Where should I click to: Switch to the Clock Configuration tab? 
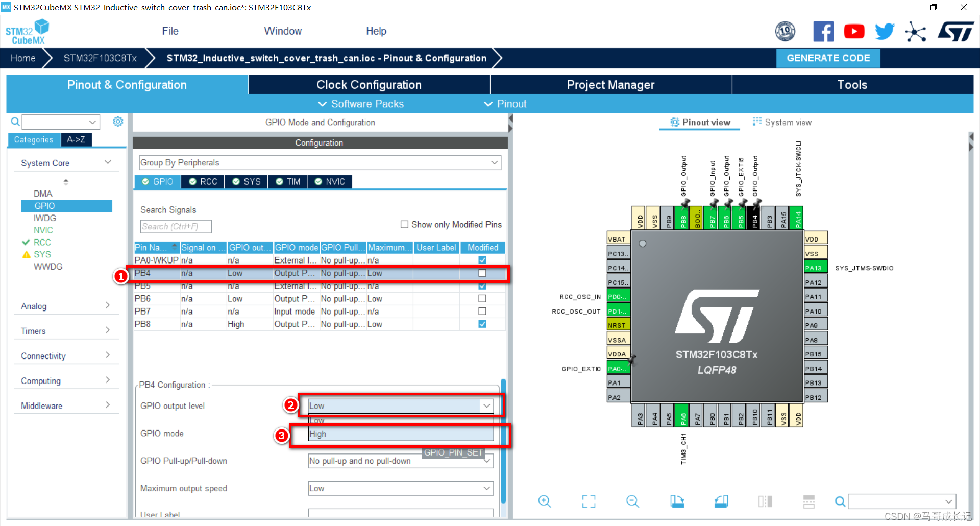pos(369,85)
